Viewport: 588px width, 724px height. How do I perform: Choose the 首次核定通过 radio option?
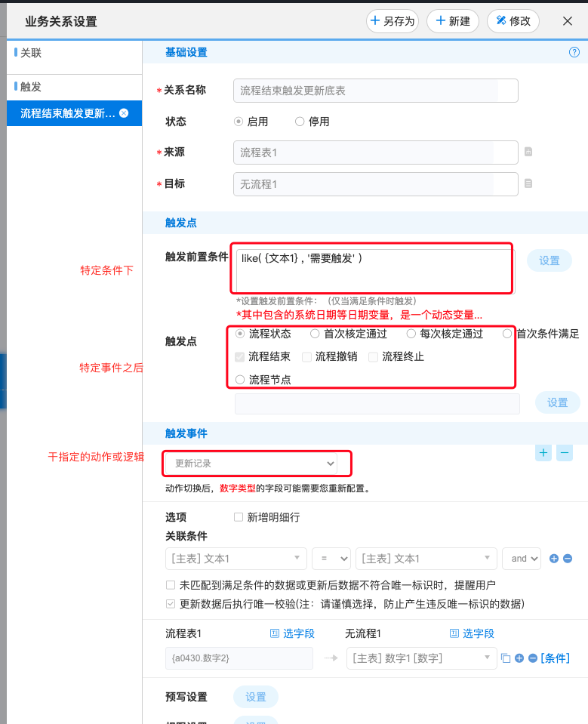[x=315, y=334]
